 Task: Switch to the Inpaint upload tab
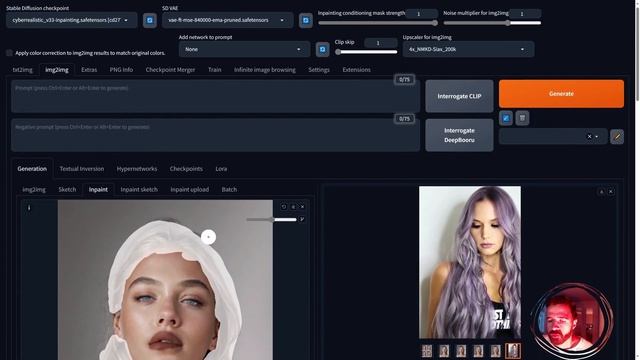(x=189, y=189)
